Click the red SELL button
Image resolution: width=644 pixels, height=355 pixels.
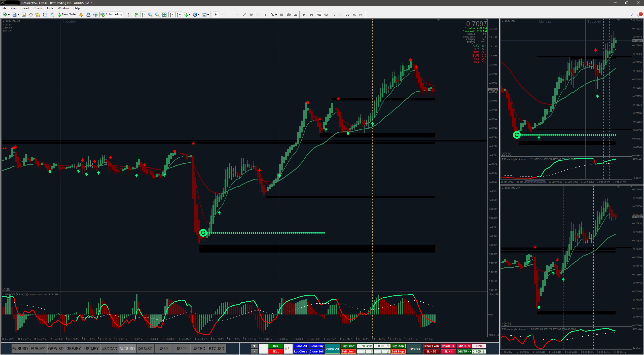(276, 351)
